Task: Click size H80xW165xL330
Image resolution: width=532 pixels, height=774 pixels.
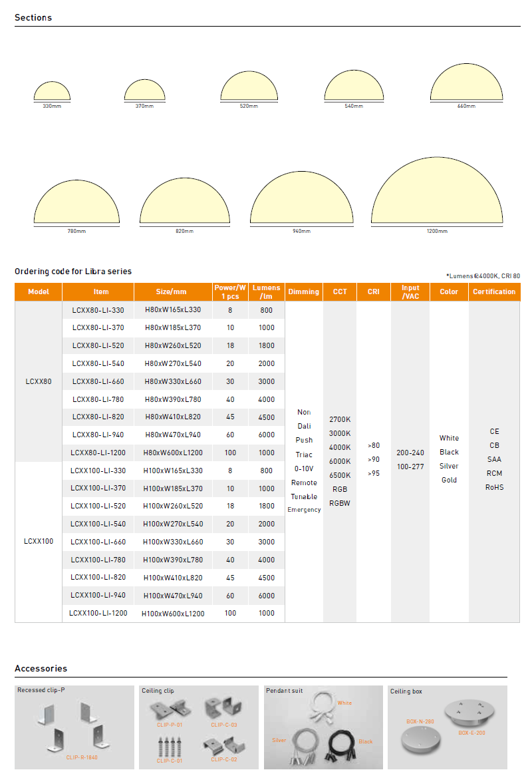Action: (x=173, y=310)
